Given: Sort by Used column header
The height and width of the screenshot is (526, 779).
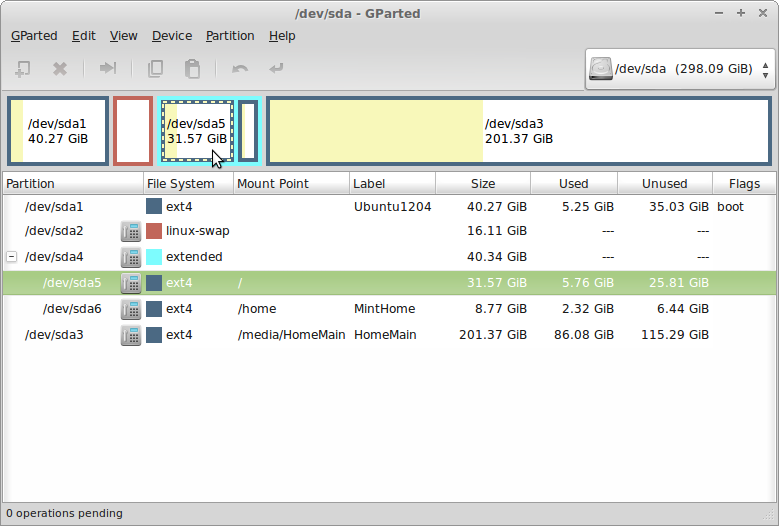Looking at the screenshot, I should 574,184.
